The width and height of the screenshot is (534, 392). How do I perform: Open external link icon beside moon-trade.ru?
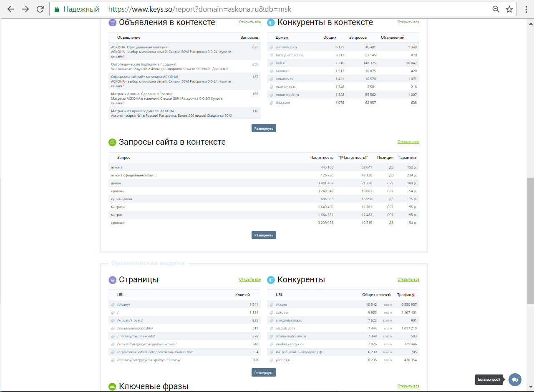tap(271, 95)
